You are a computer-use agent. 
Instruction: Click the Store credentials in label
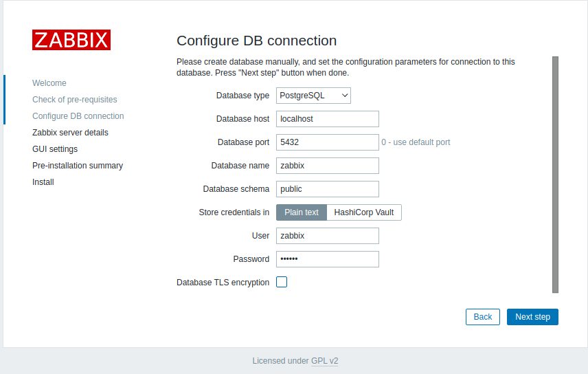coord(234,212)
